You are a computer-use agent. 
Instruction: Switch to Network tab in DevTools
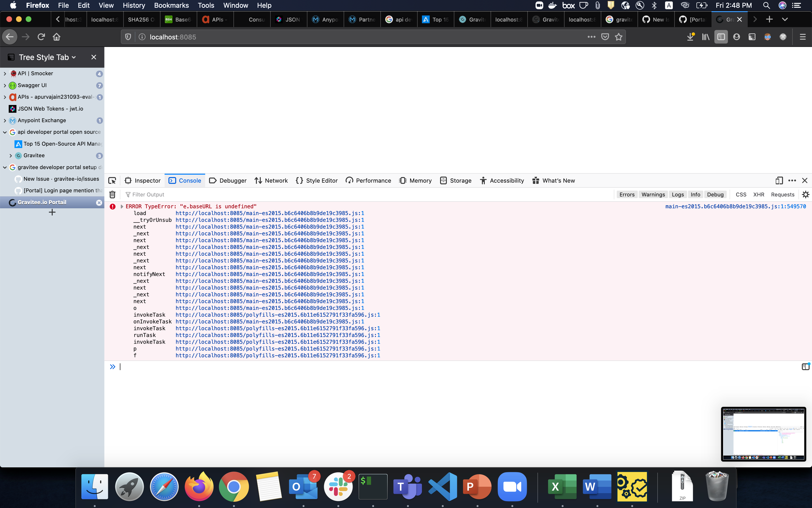click(x=271, y=181)
